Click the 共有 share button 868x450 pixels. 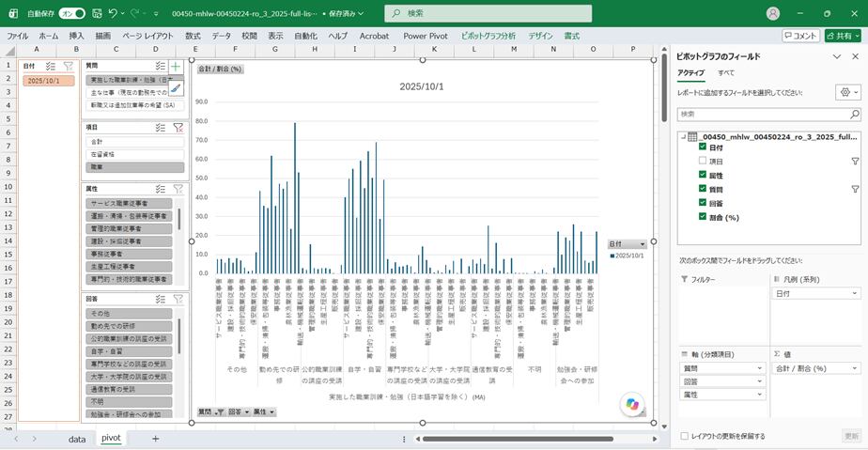click(x=843, y=36)
